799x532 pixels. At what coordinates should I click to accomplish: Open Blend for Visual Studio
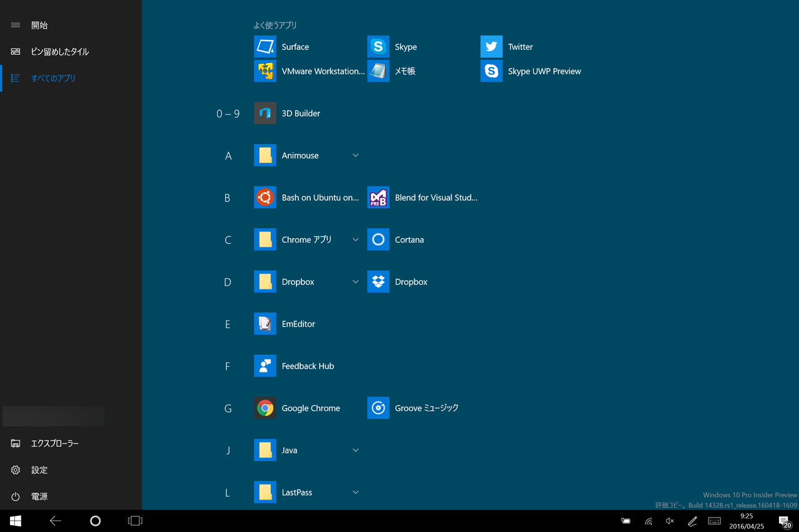422,198
